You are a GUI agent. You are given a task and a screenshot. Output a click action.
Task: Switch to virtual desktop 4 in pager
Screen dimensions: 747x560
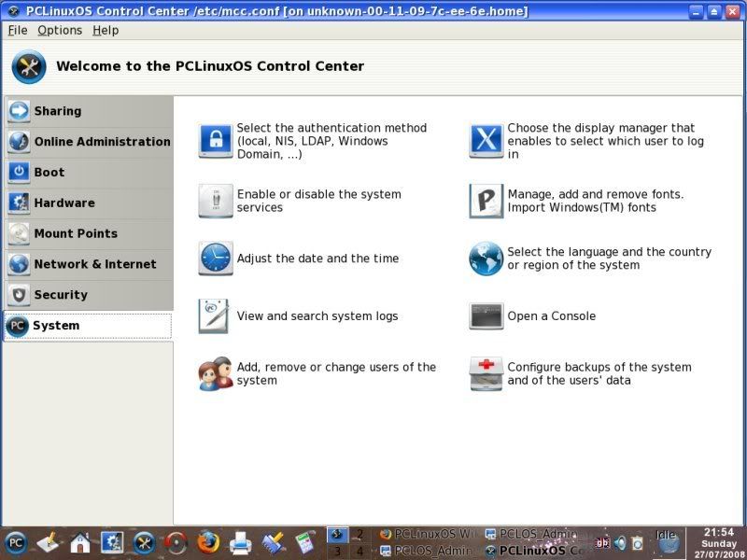coord(359,551)
